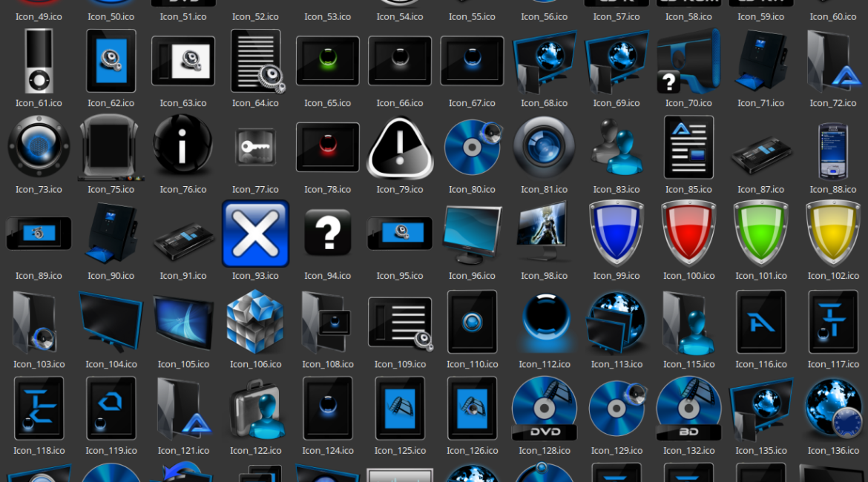Viewport: 868px width, 482px height.
Task: Select the iPod icon Icon_61.ico
Action: click(x=39, y=61)
